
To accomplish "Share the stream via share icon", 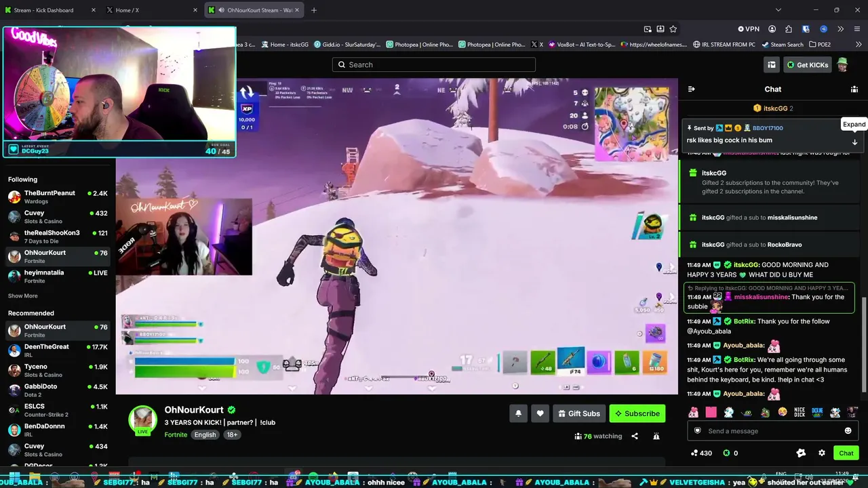I will pyautogui.click(x=635, y=436).
